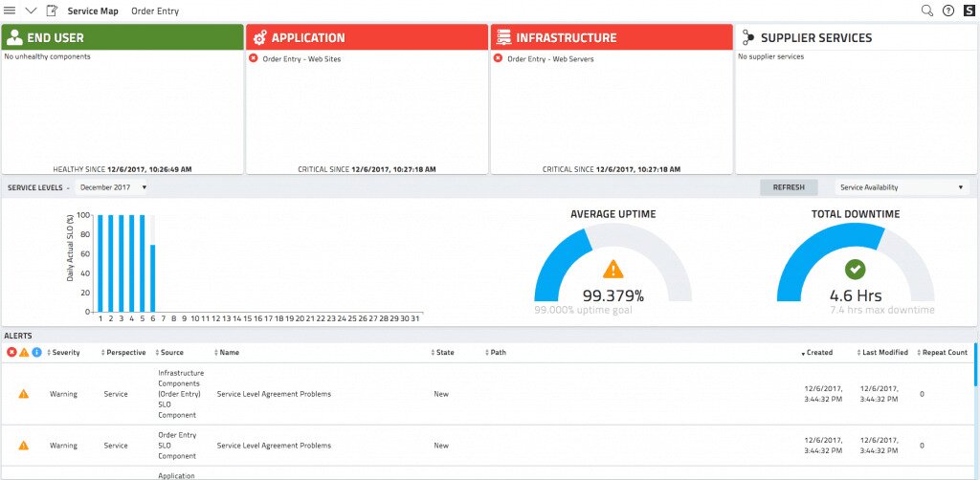Sort alerts by Path column
980x480 pixels.
pyautogui.click(x=496, y=353)
